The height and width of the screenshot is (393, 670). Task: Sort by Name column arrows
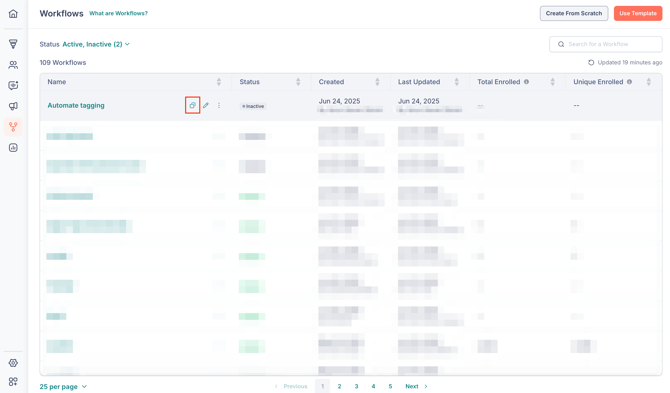click(219, 82)
